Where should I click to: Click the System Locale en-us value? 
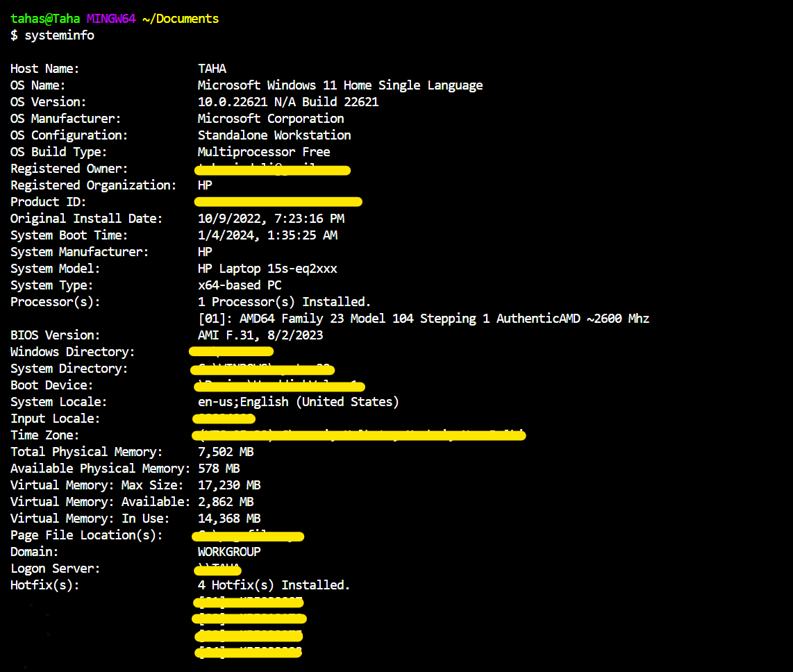[298, 402]
